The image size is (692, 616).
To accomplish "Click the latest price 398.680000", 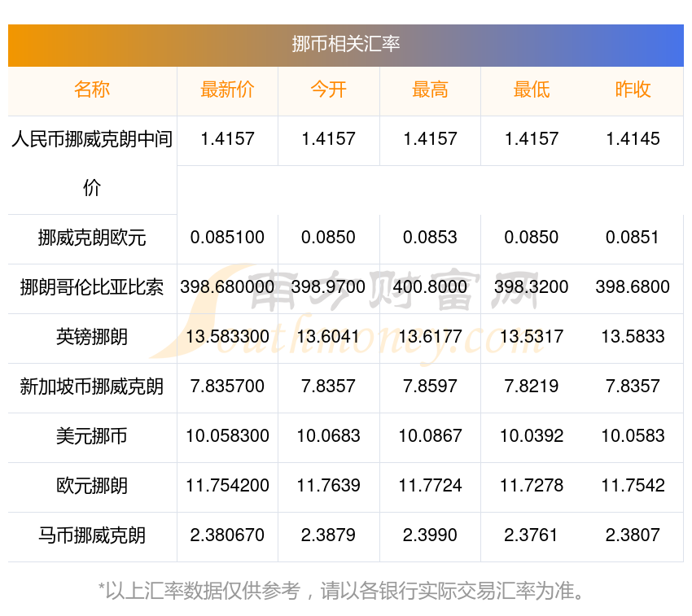I will coord(227,286).
